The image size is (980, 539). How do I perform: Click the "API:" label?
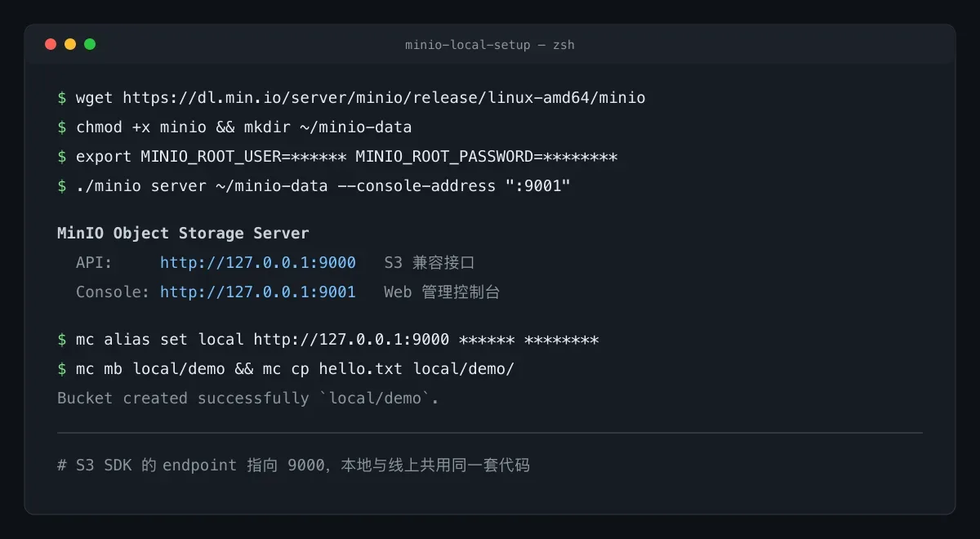point(95,263)
